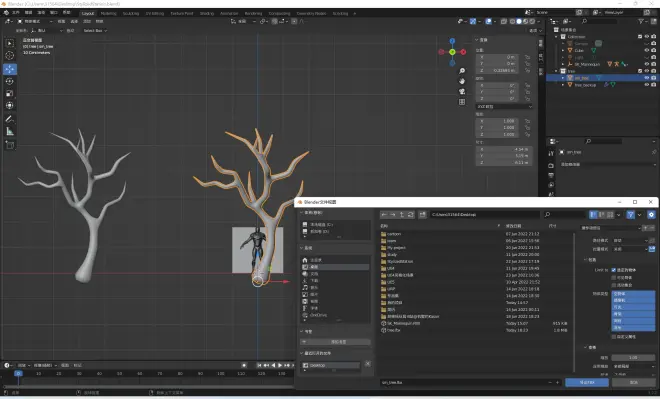Screen dimensions: 660x399
Task: Go to parent directory in file browser
Action: coord(402,215)
